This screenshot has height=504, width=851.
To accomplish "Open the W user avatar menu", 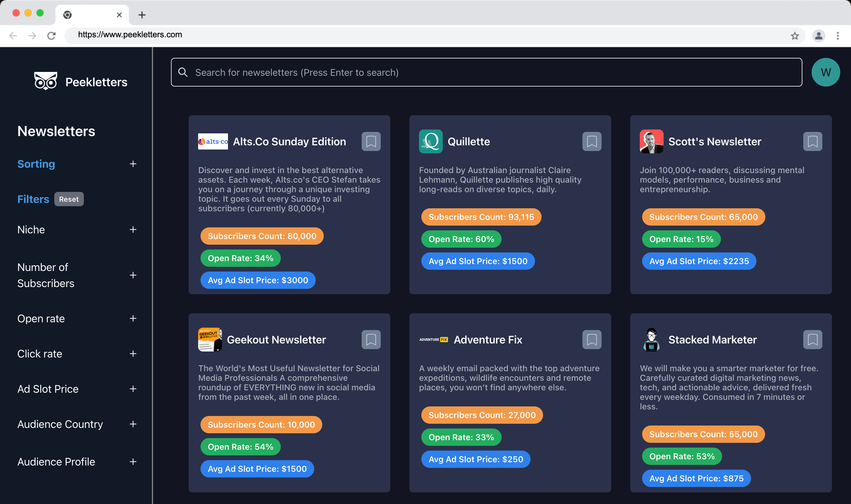I will 826,72.
